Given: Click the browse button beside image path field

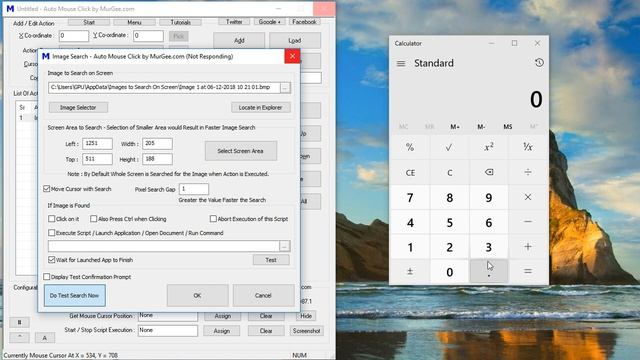Looking at the screenshot, I should pos(285,87).
